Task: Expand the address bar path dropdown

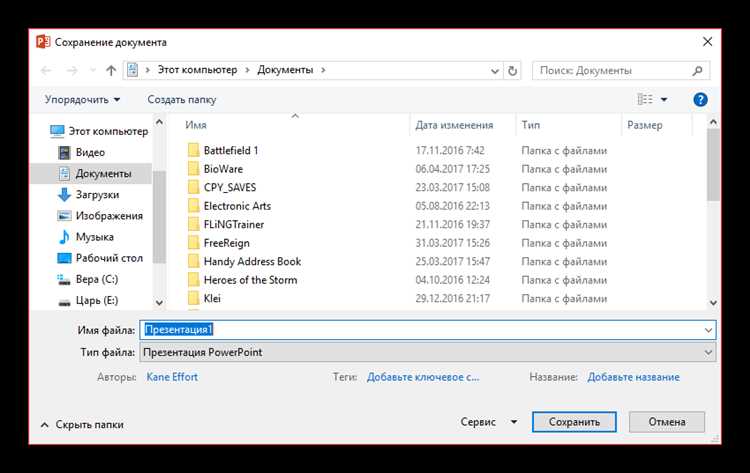Action: 495,71
